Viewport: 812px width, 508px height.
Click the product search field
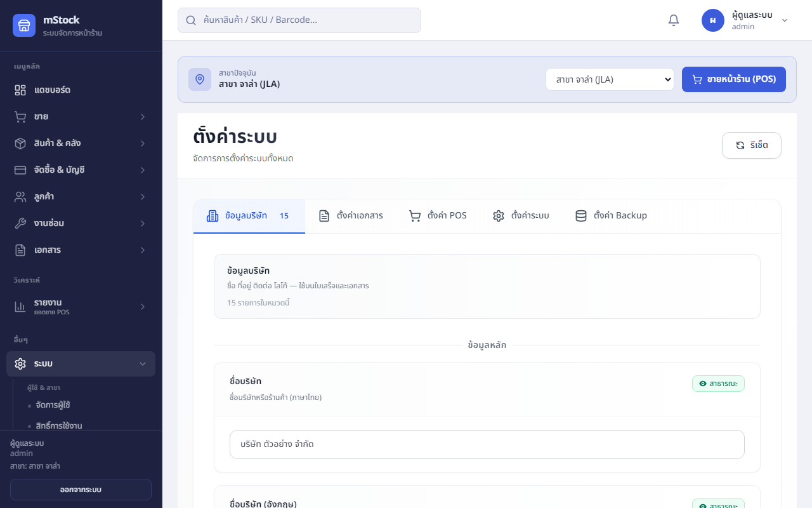[x=299, y=20]
